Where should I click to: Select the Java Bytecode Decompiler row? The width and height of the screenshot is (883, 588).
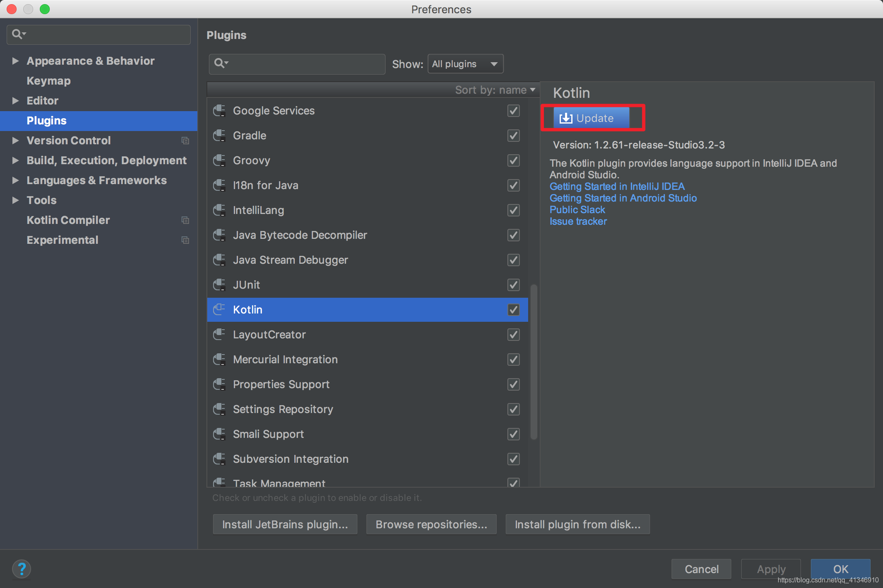pos(368,235)
